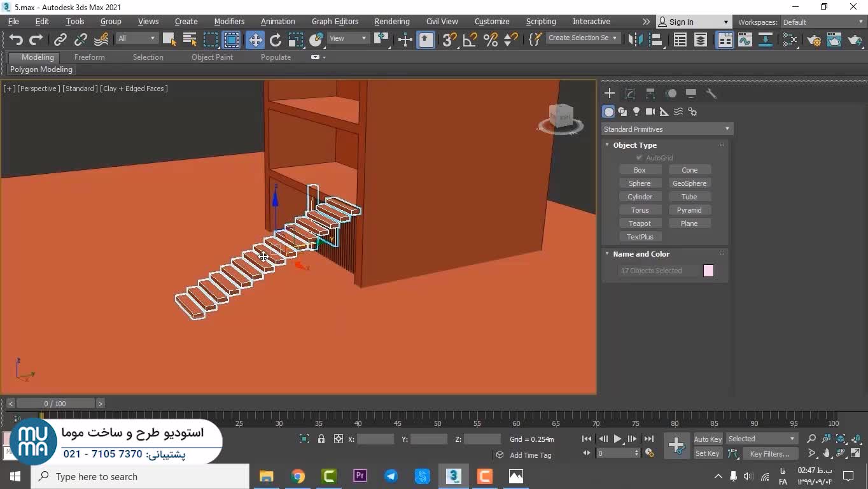Select the Move tool in main toolbar
Screen dimensions: 868x489
coord(255,40)
